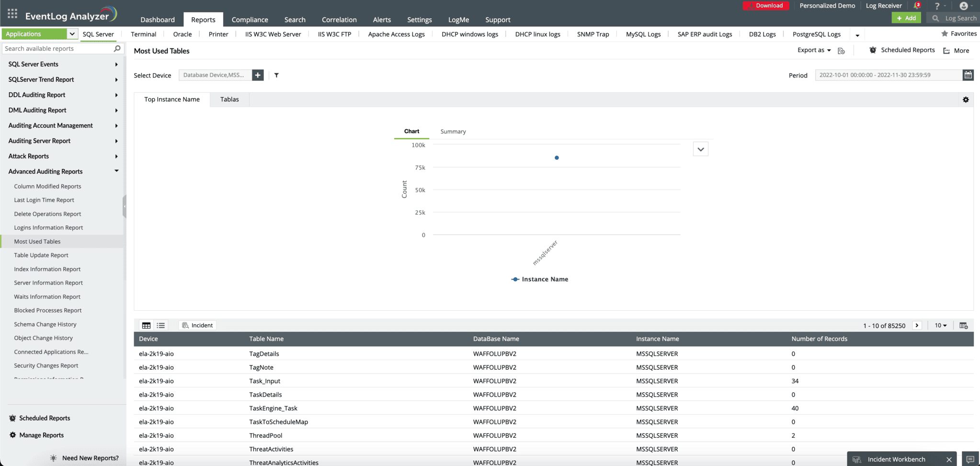Sort by Number of Records column header
The width and height of the screenshot is (980, 466).
point(819,339)
